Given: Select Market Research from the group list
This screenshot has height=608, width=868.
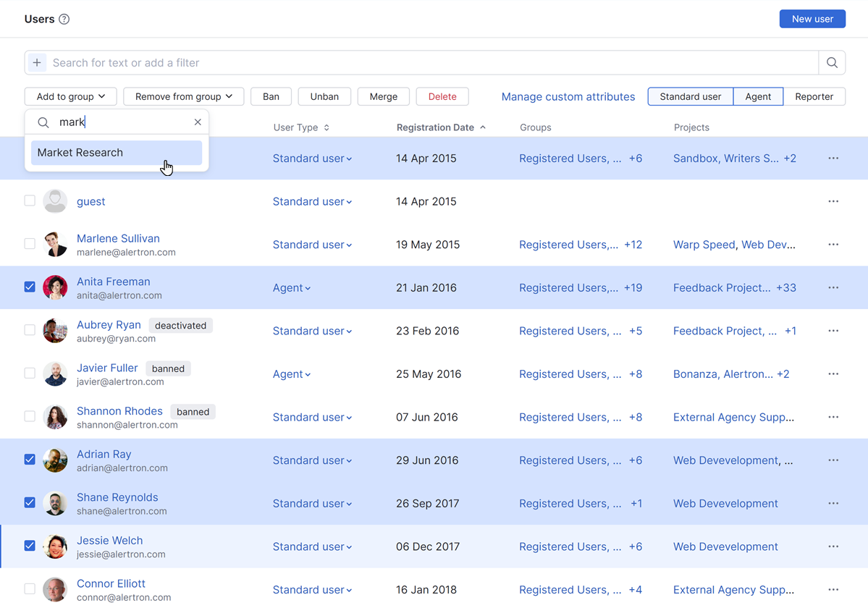Looking at the screenshot, I should [x=116, y=153].
